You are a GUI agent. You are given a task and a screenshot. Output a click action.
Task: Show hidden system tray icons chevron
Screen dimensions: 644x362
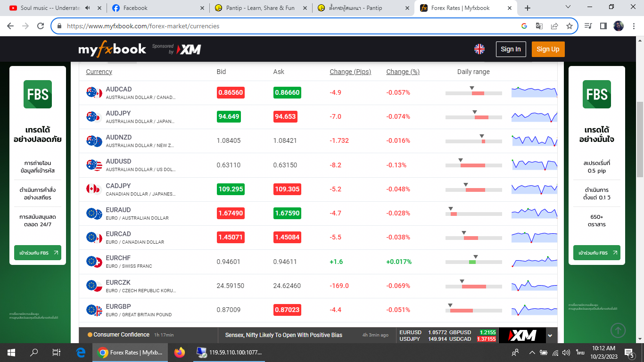532,352
